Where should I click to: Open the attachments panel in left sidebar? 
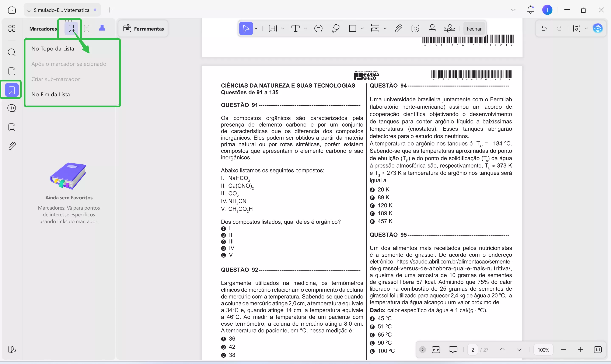pos(12,146)
